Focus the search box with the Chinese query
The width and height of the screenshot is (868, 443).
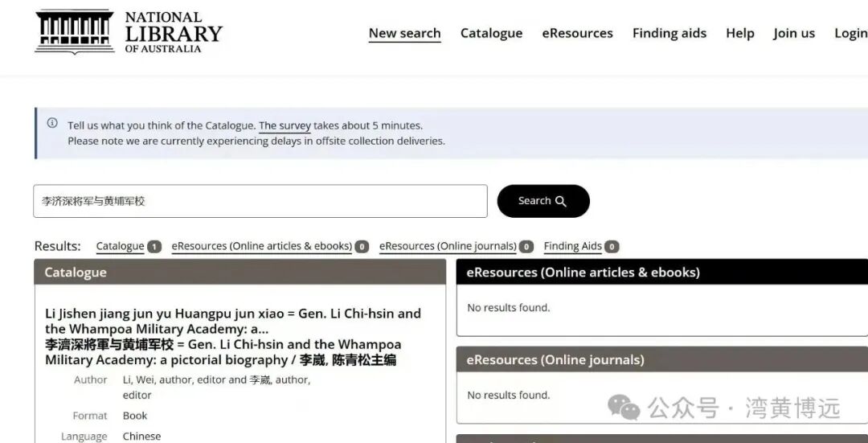click(260, 201)
